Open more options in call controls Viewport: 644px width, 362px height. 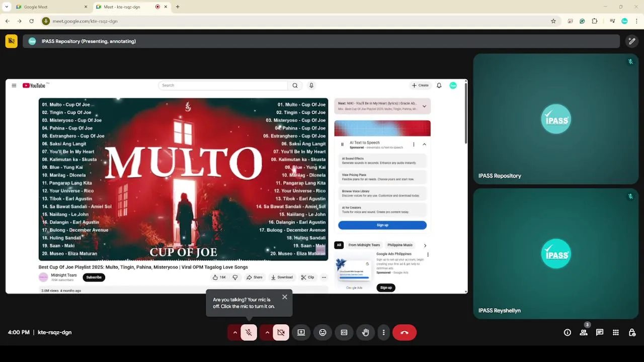383,332
